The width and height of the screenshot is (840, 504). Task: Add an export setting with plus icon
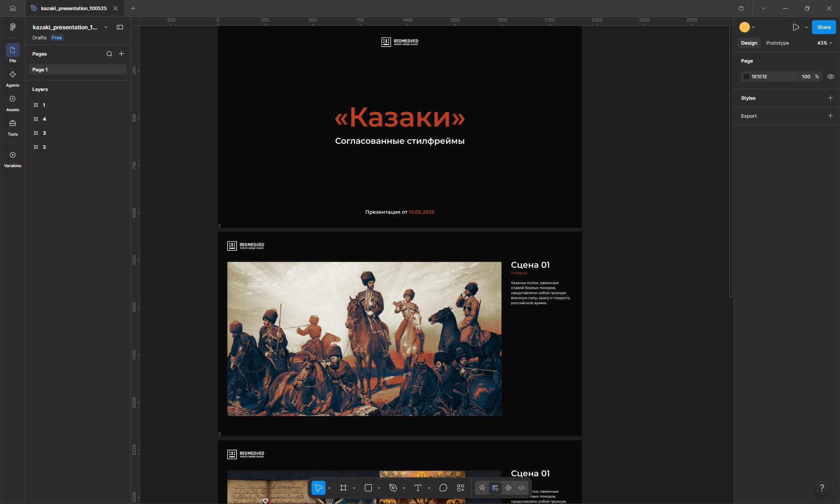coord(830,116)
